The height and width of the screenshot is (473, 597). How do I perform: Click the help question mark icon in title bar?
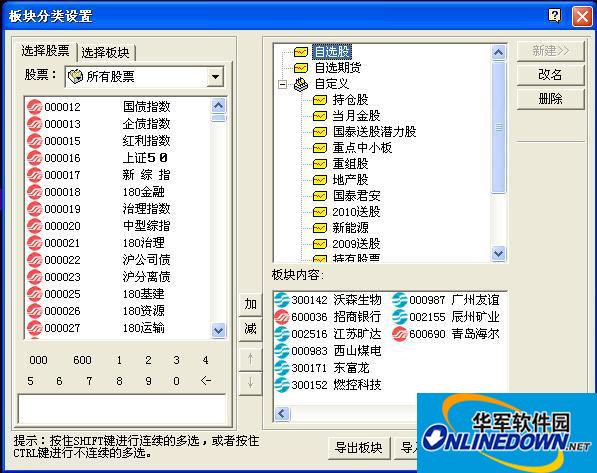tap(555, 16)
